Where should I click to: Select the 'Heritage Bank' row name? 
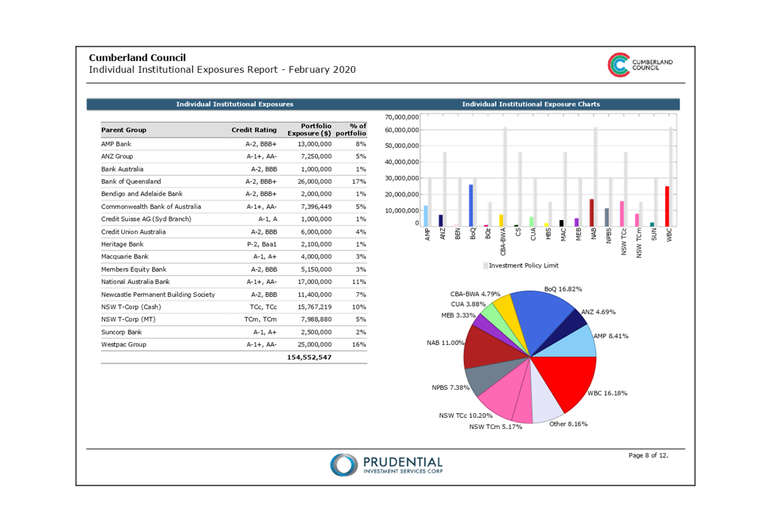pyautogui.click(x=122, y=244)
